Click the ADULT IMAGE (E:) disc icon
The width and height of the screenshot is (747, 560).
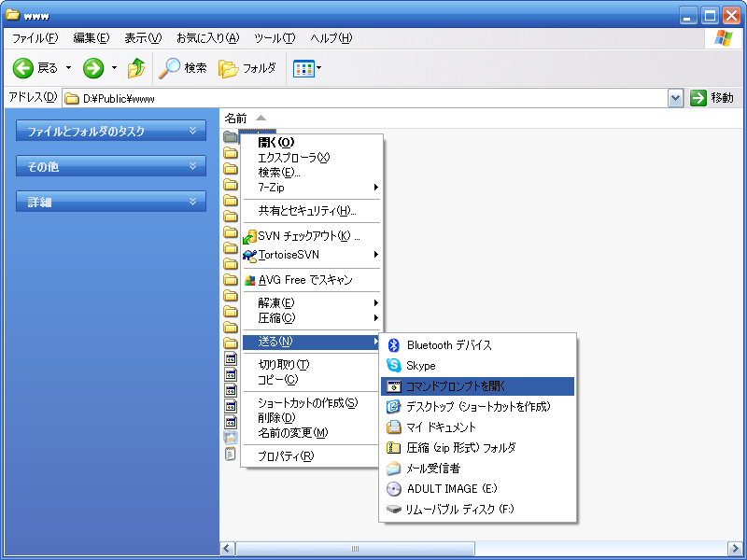coord(393,489)
